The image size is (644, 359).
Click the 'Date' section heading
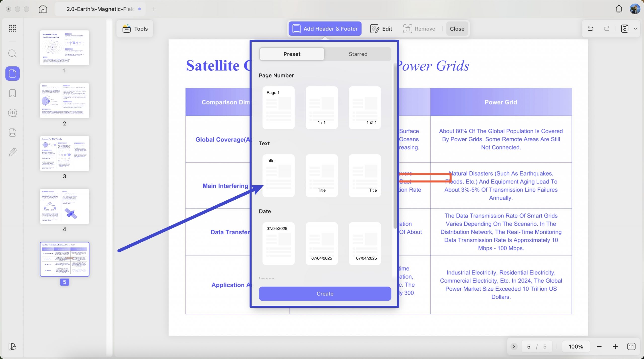[265, 211]
